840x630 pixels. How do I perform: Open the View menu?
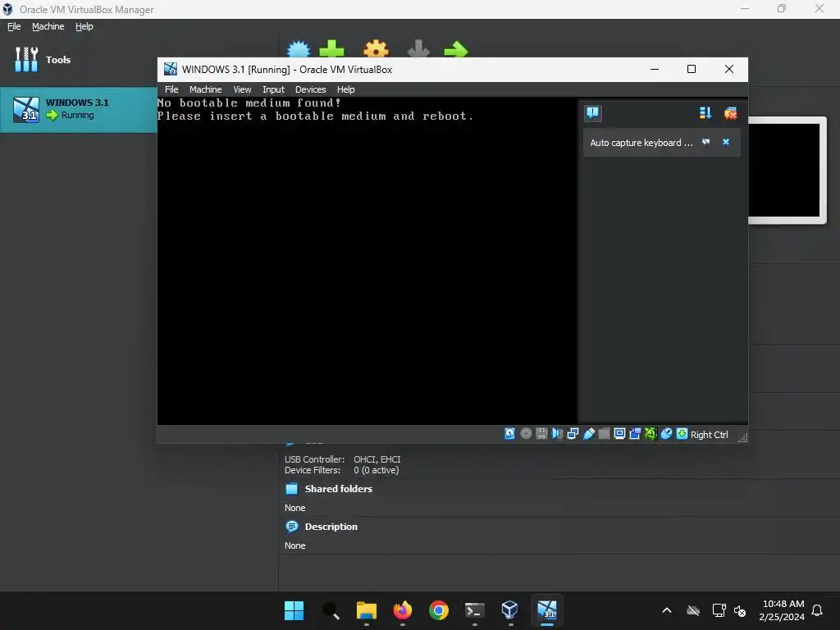(242, 89)
